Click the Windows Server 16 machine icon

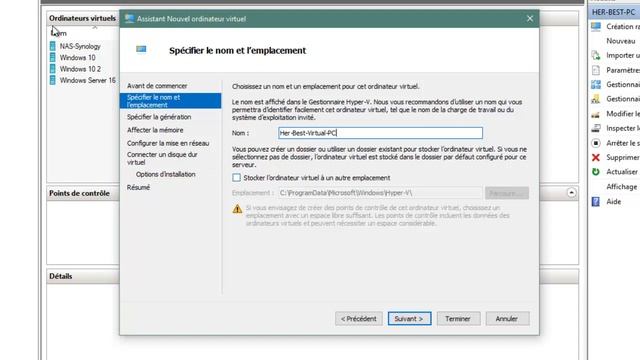pos(53,80)
